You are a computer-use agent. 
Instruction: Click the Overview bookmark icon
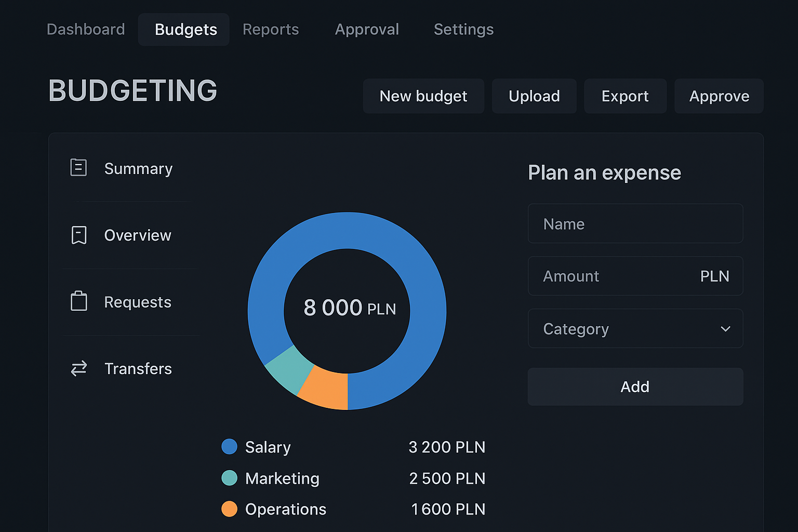[79, 235]
